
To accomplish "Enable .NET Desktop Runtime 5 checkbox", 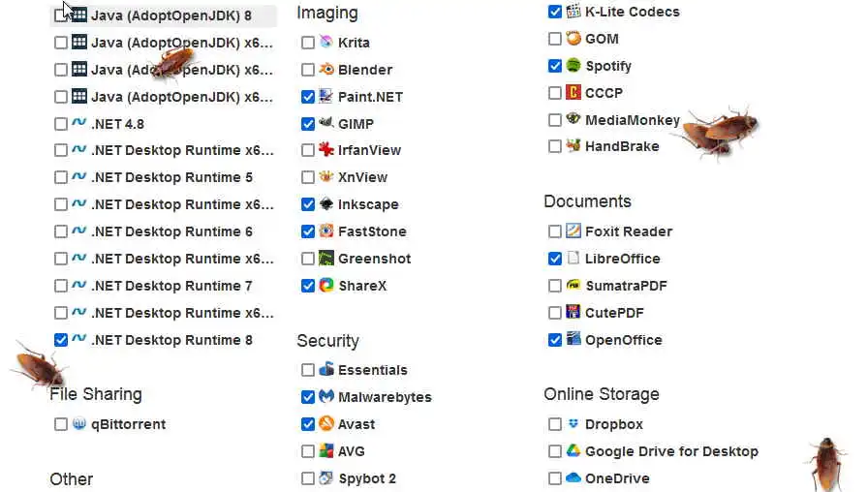I will 61,177.
